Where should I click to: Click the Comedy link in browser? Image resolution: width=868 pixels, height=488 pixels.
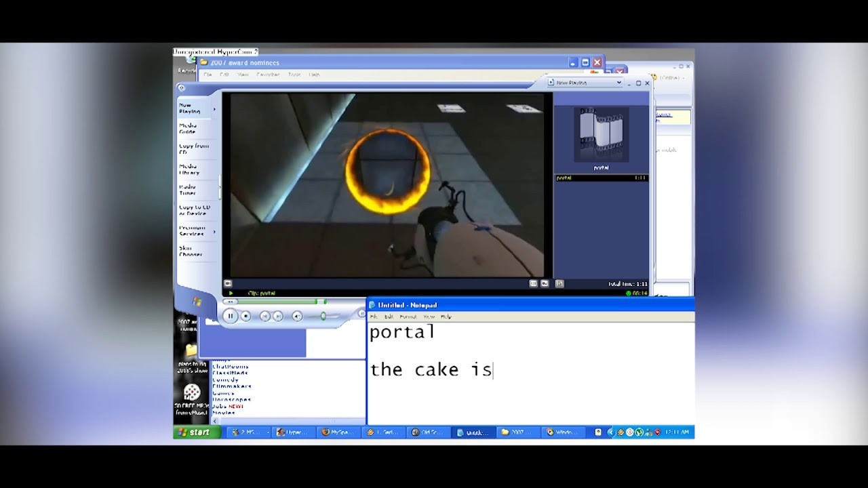(225, 380)
